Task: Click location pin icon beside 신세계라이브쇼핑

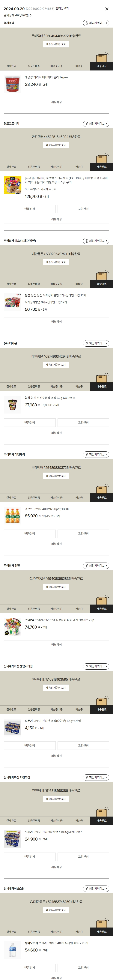Action: tap(87, 889)
